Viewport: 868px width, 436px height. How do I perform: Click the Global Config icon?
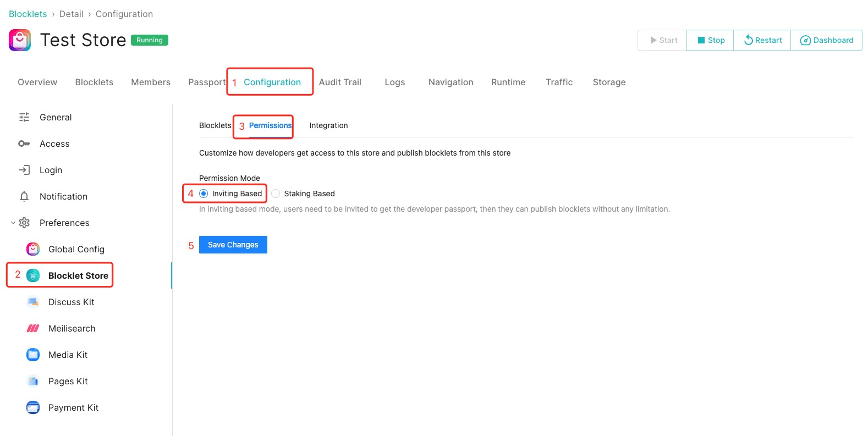(x=33, y=249)
